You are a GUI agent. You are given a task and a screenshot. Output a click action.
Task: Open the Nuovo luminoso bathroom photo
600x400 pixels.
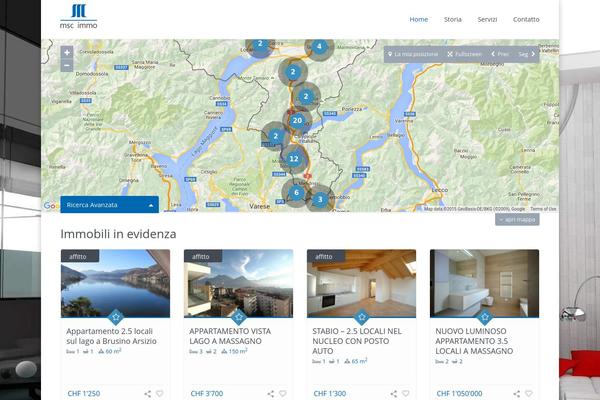click(484, 283)
